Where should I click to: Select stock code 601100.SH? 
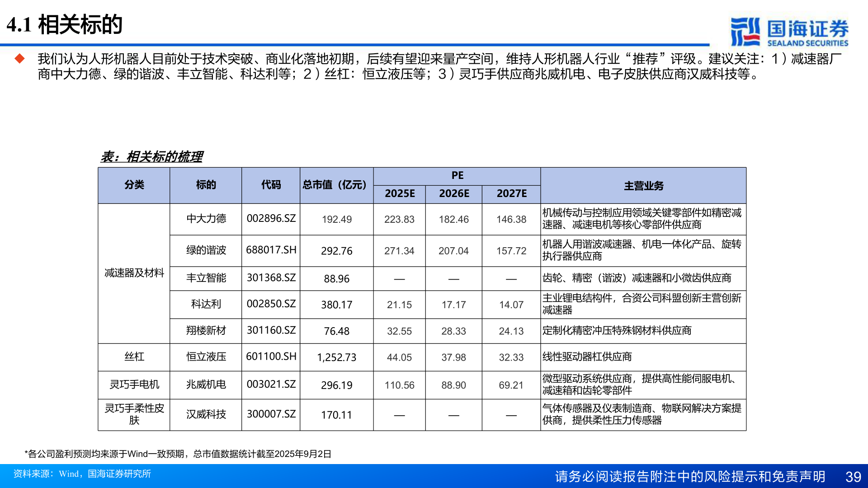click(271, 357)
